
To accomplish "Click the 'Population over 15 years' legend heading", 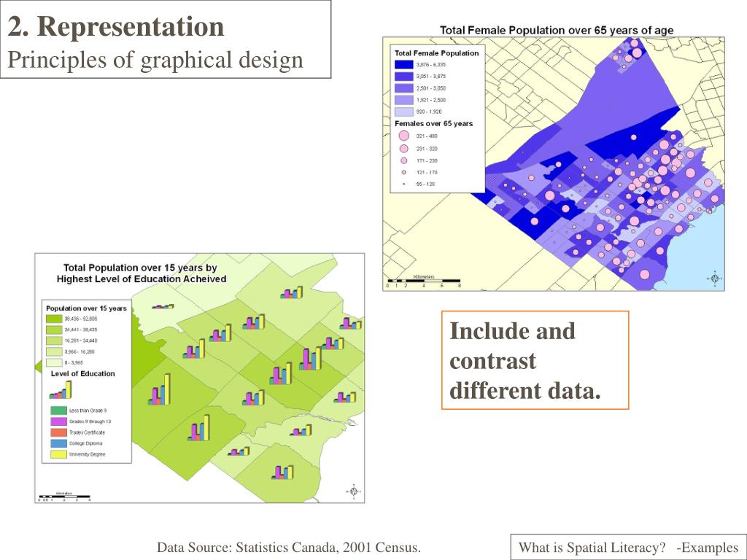I will click(86, 308).
